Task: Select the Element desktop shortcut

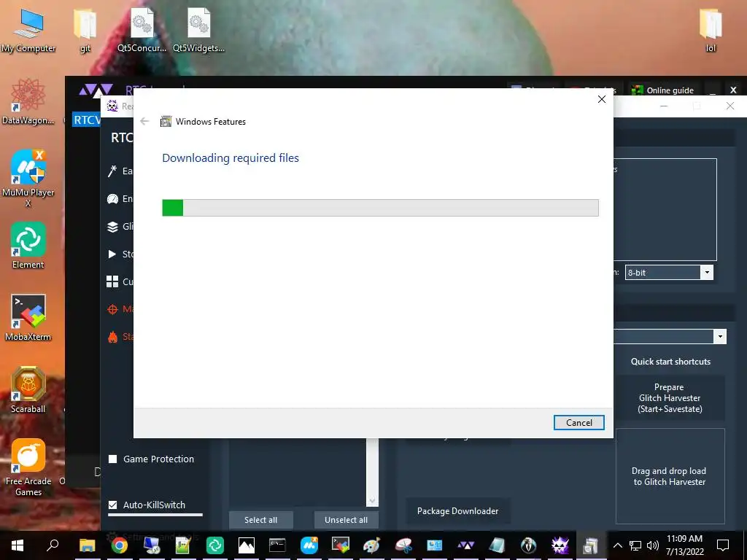Action: point(28,246)
